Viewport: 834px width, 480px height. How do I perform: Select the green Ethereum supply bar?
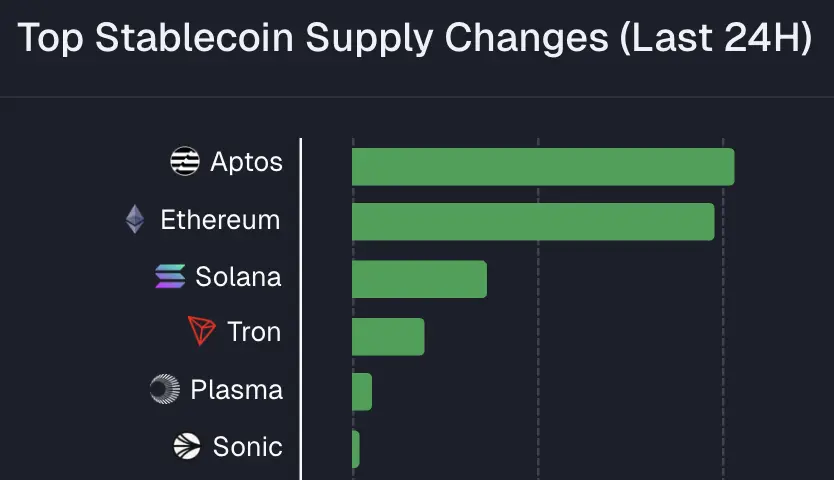tap(533, 222)
